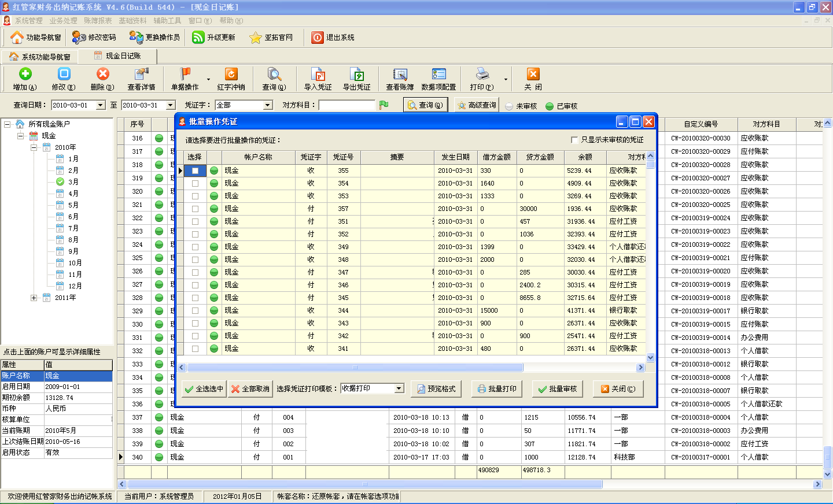Open the 凭证字 dropdown showing 全部
This screenshot has height=504, width=833.
pos(268,105)
